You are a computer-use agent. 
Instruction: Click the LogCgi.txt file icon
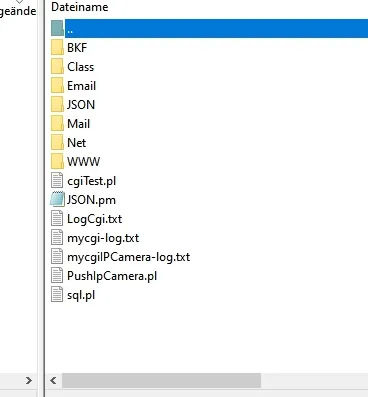click(57, 218)
